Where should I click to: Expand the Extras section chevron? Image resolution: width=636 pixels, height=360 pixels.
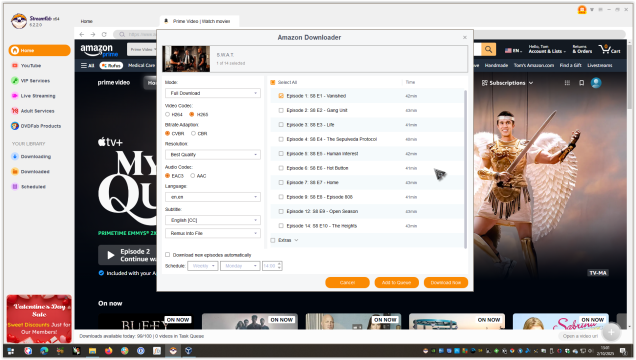(297, 240)
